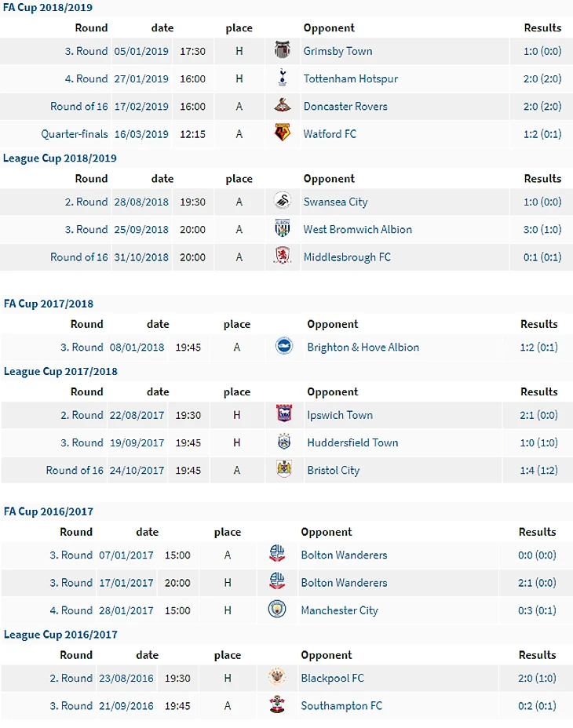Image resolution: width=573 pixels, height=728 pixels.
Task: Click the FA Cup 2018/2019 heading
Action: [48, 8]
